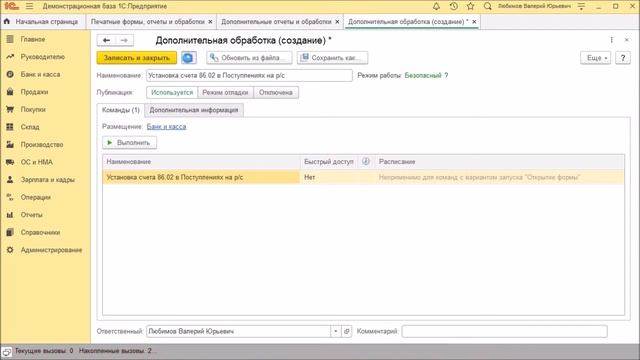This screenshot has height=360, width=640.
Task: Click the search magnifier icon in title bar
Action: (487, 6)
